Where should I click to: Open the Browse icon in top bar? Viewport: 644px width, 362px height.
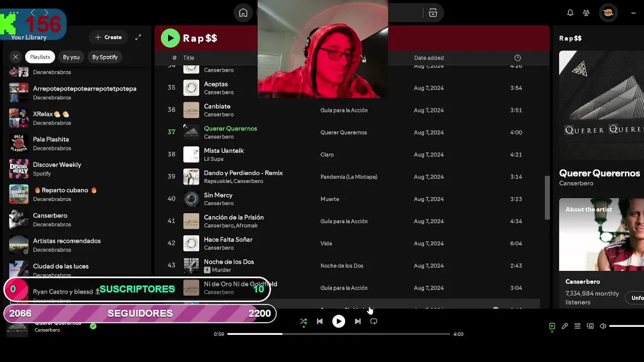point(433,13)
